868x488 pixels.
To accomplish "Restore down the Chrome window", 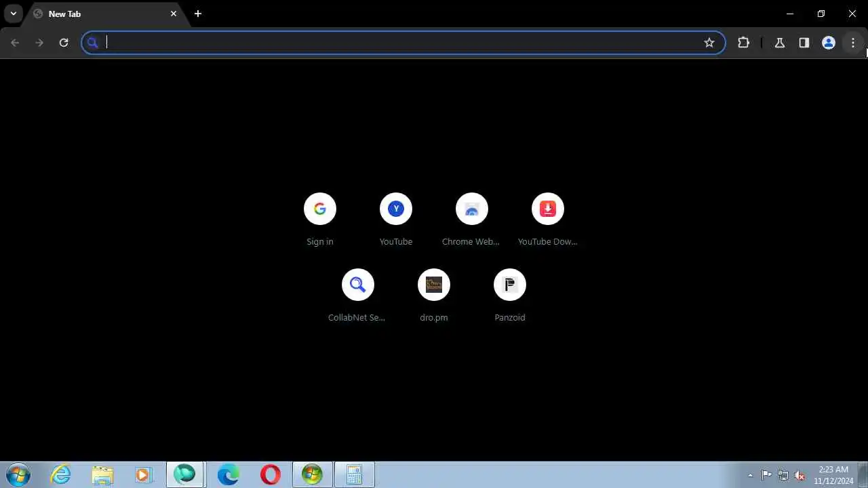I will 821,14.
